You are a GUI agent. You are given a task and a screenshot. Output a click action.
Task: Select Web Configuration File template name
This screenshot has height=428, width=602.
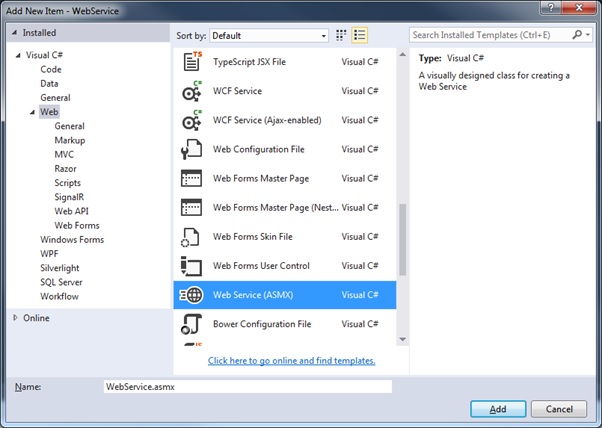pyautogui.click(x=258, y=149)
